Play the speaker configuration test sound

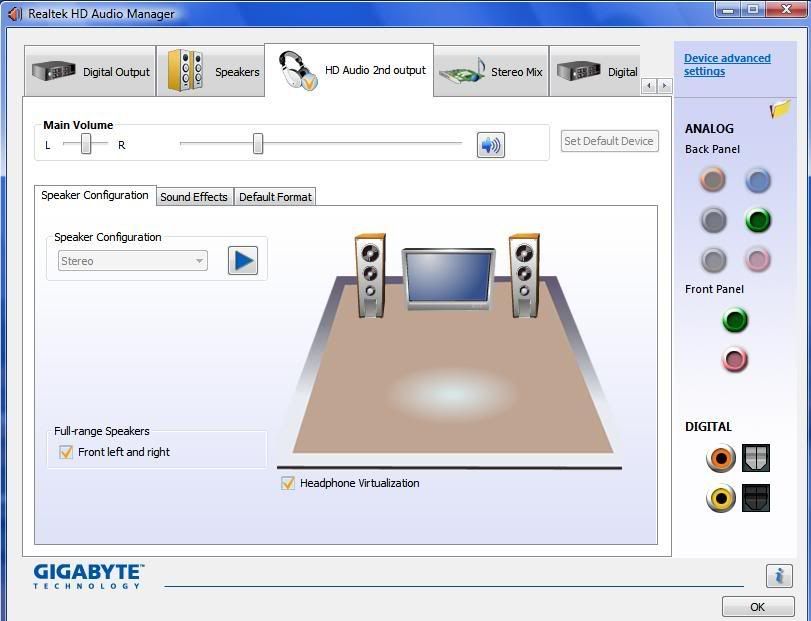tap(243, 261)
